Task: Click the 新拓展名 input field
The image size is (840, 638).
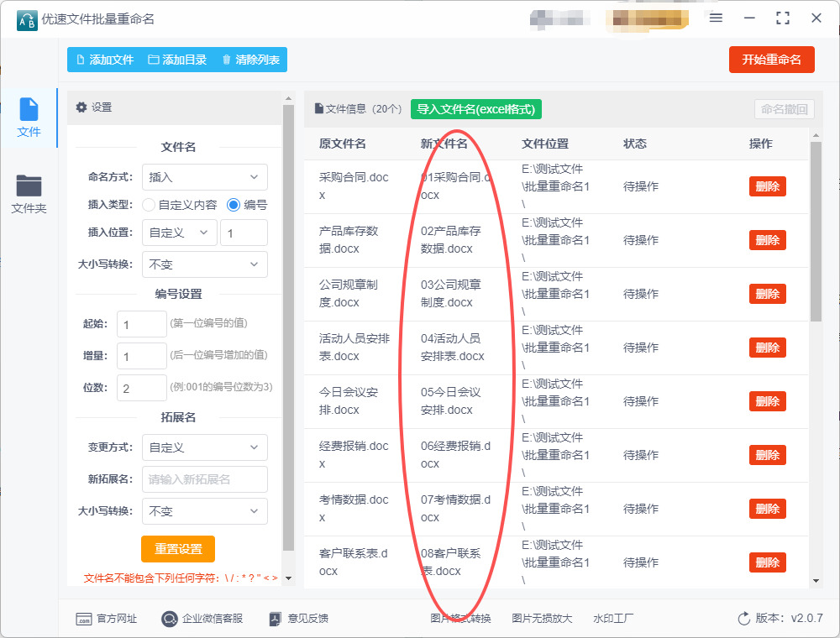Action: 205,479
